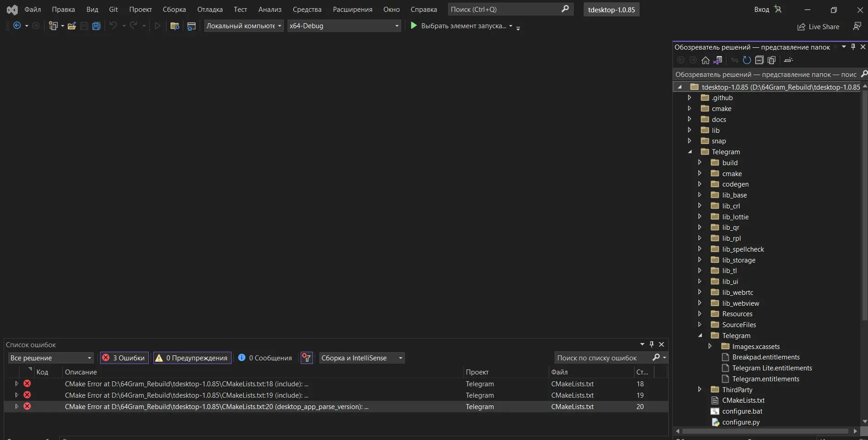
Task: Click the Save All double-floppy icon
Action: pyautogui.click(x=96, y=26)
